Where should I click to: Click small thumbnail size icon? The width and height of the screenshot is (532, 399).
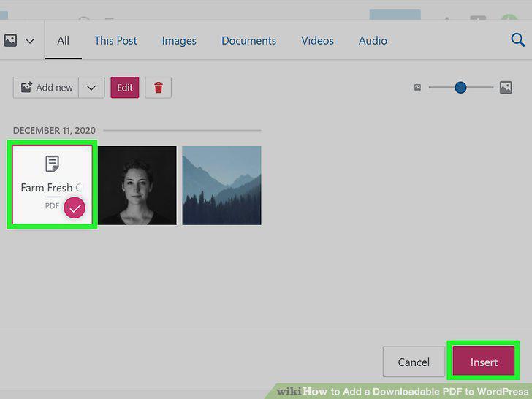(x=418, y=88)
